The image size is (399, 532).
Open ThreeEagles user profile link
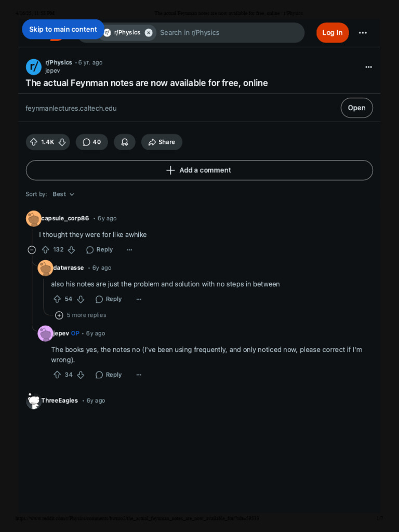click(x=60, y=401)
